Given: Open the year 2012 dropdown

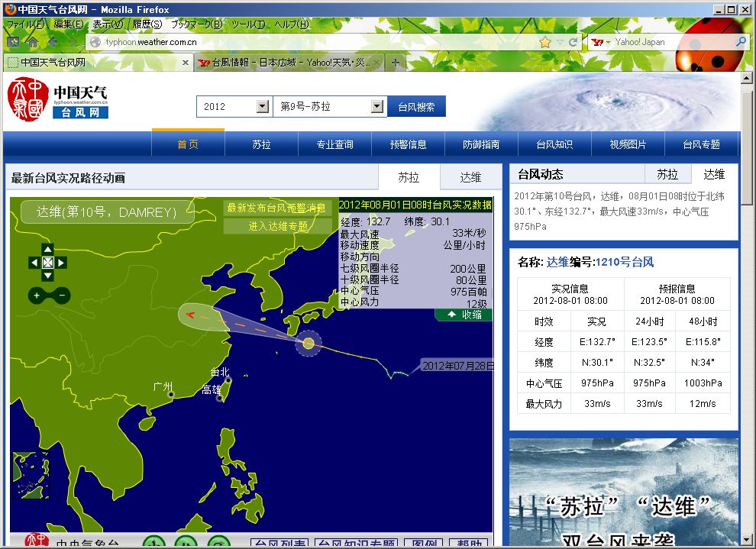Looking at the screenshot, I should 262,106.
